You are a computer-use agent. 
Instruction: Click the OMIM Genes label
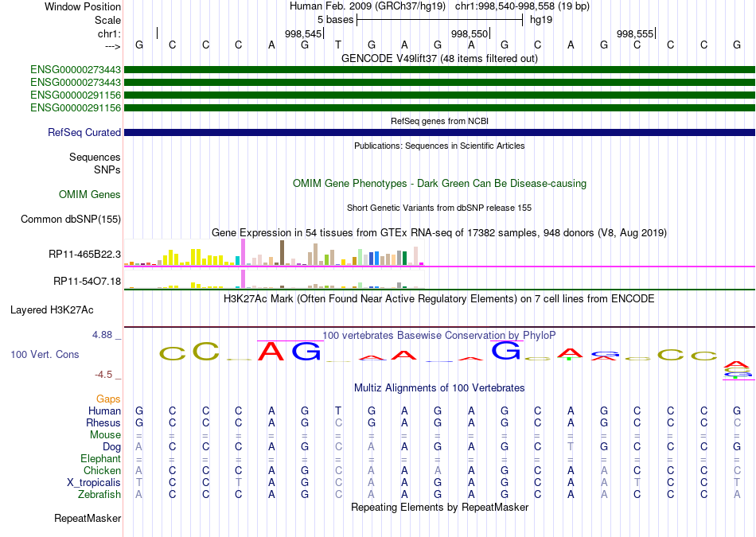90,194
